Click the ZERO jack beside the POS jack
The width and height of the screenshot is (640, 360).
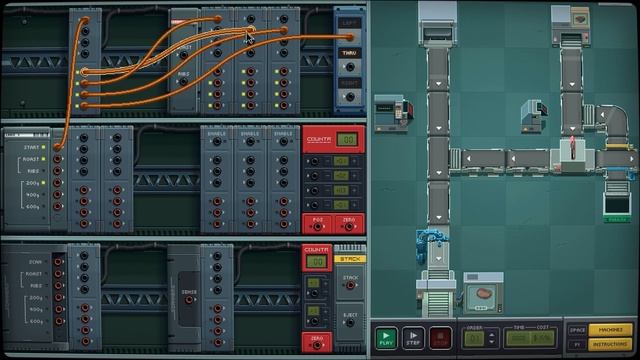349,227
